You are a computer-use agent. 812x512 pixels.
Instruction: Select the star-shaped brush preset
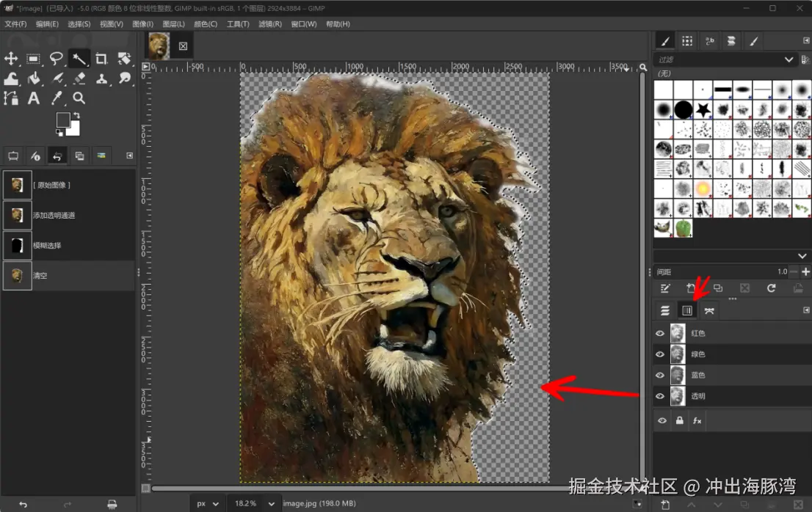(x=703, y=109)
